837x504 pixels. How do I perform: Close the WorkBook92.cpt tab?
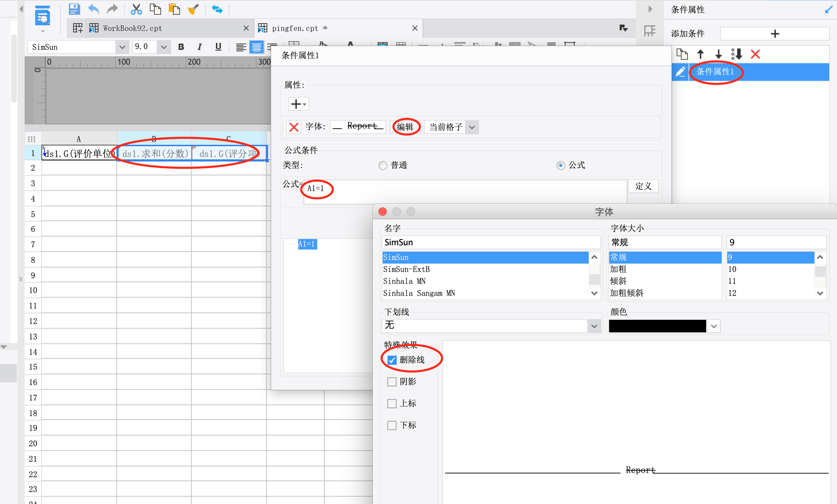[x=246, y=28]
